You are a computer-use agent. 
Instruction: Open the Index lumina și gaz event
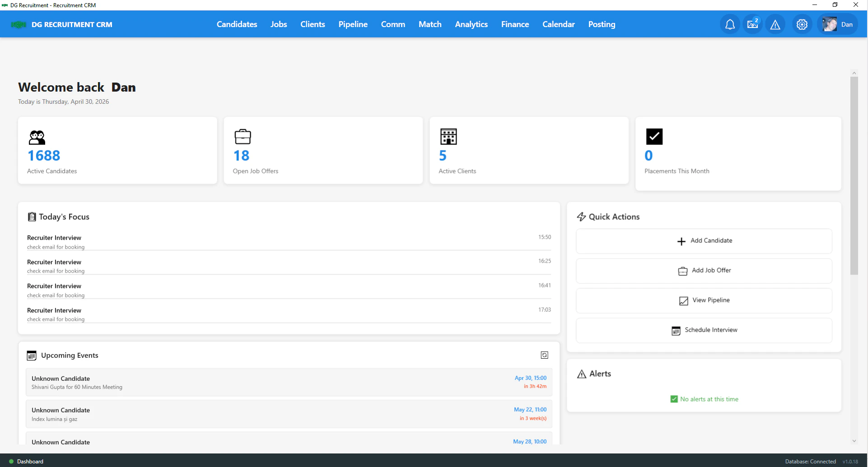click(x=289, y=414)
